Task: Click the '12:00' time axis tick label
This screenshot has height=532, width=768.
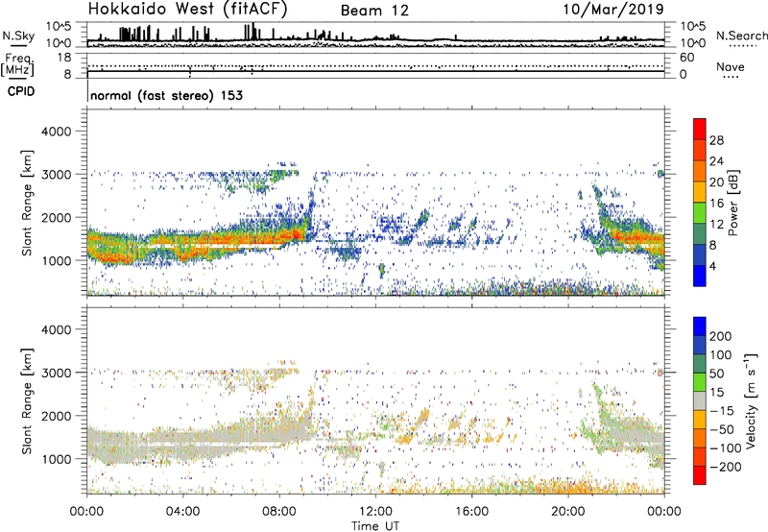Action: tap(375, 512)
